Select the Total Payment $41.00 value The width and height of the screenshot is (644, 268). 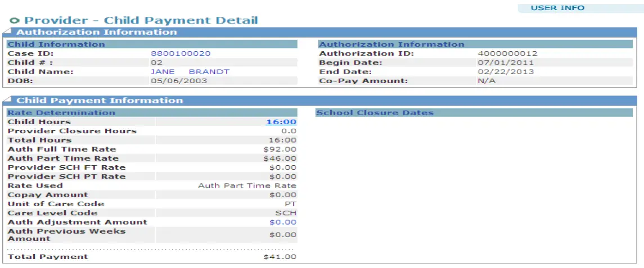280,257
